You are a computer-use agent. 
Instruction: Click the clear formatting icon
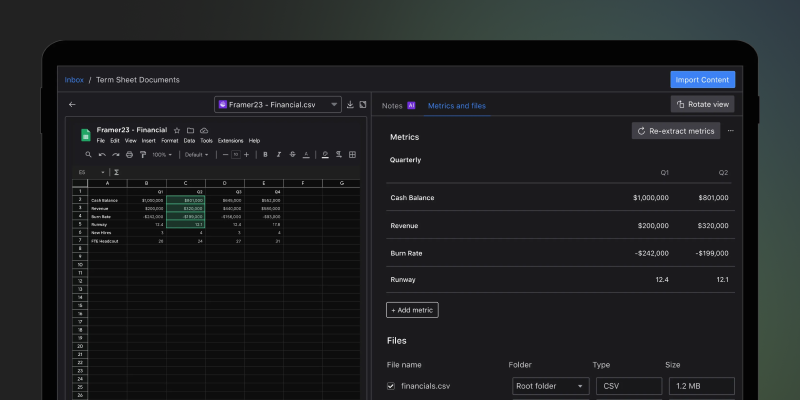pyautogui.click(x=339, y=155)
